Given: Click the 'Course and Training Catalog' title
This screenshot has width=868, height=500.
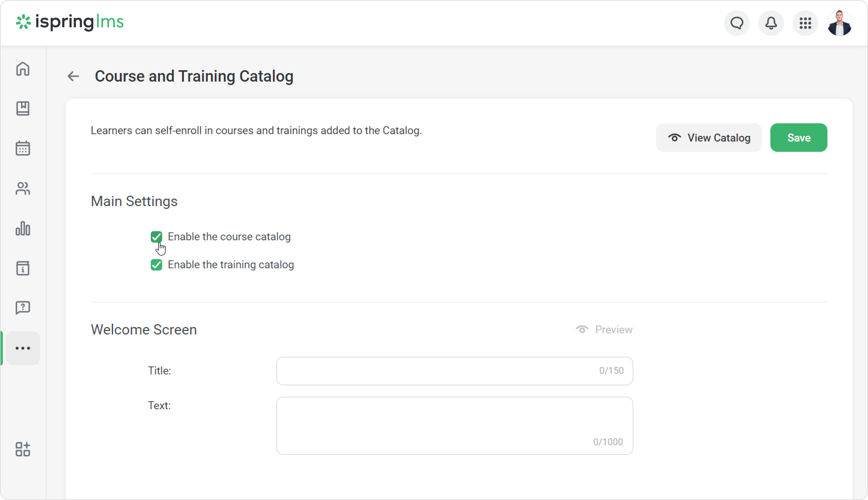Looking at the screenshot, I should [194, 76].
